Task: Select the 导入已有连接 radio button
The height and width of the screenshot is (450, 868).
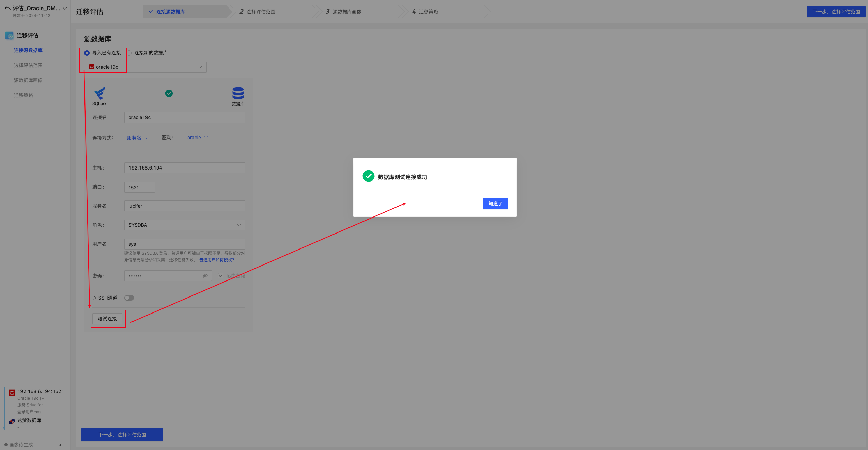Action: coord(87,53)
